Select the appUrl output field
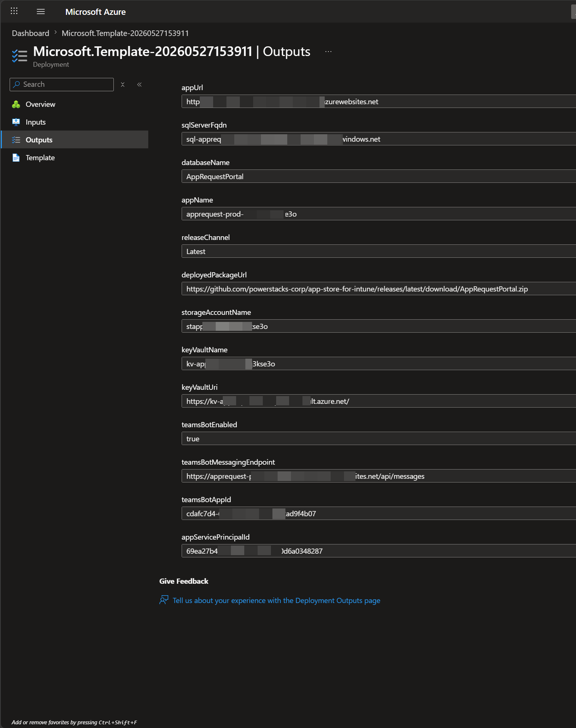Image resolution: width=576 pixels, height=728 pixels. pyautogui.click(x=378, y=102)
